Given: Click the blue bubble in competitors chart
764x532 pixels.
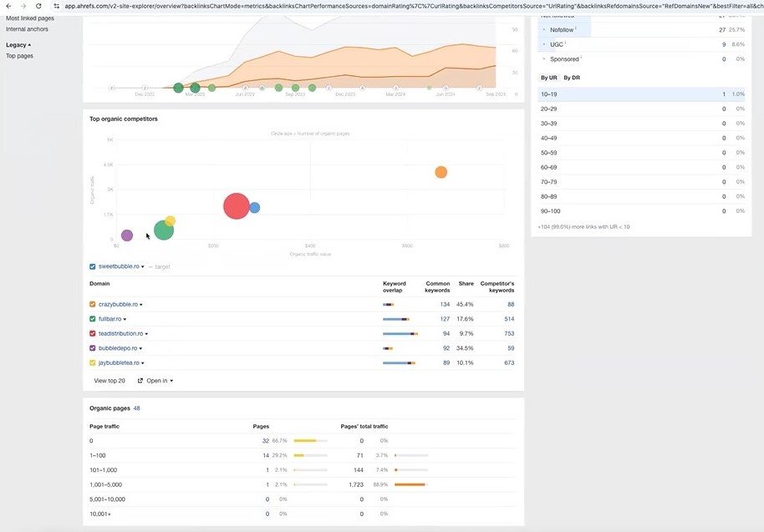Looking at the screenshot, I should [x=254, y=207].
